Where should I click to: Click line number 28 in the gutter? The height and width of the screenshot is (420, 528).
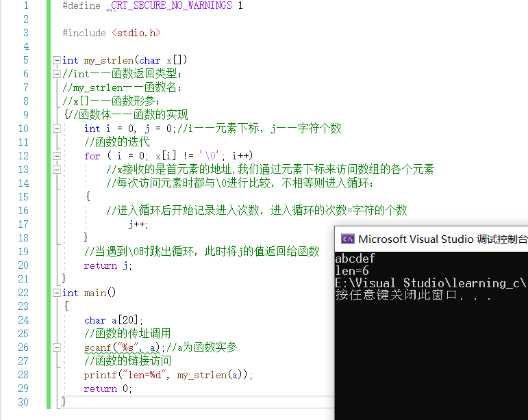(23, 375)
